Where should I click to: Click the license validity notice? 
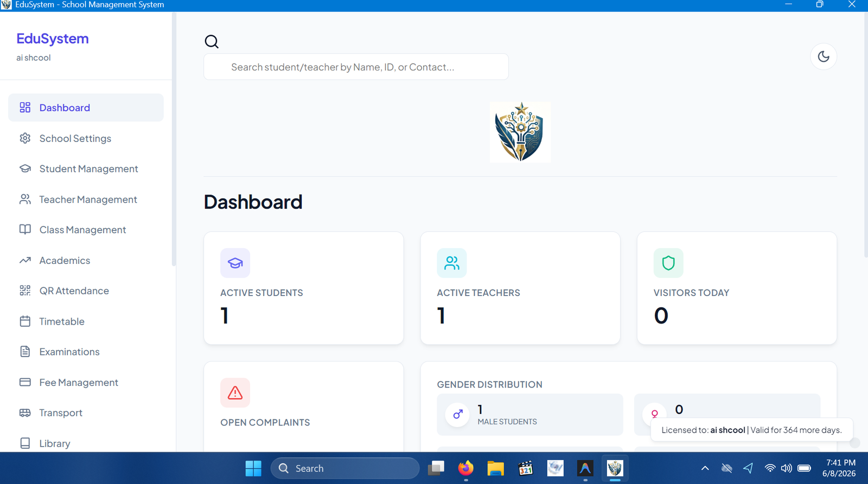pyautogui.click(x=751, y=430)
